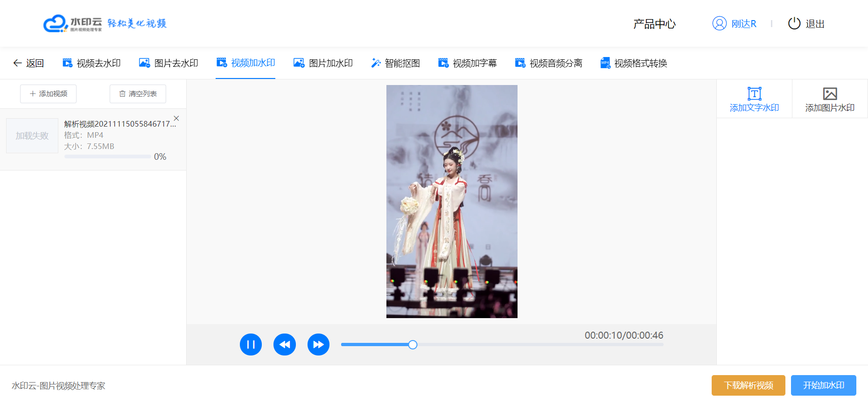This screenshot has height=405, width=868.
Task: Click the MP4 视频格式转换 icon
Action: click(x=605, y=63)
